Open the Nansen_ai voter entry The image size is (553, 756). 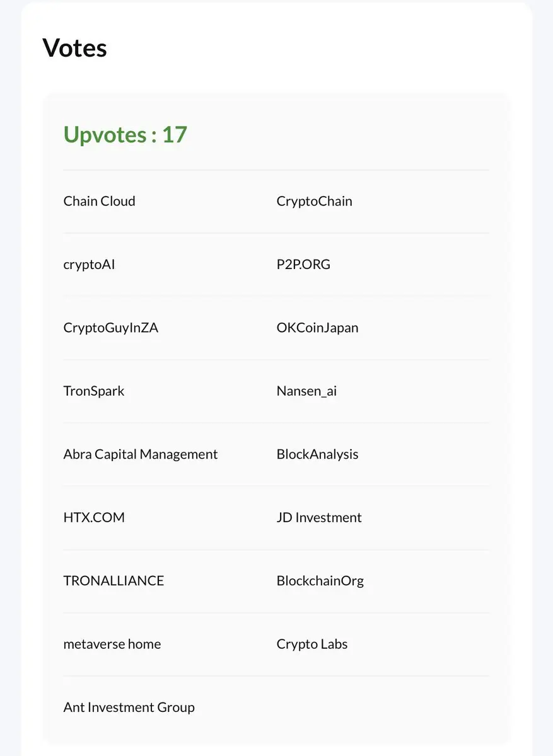[x=306, y=391]
